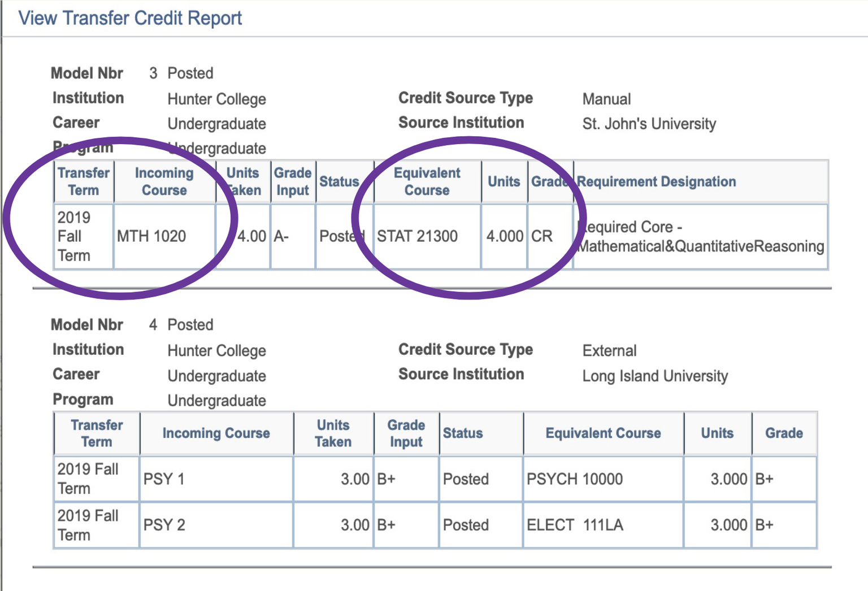The image size is (868, 591).
Task: Click the Incoming Course column header
Action: [x=164, y=181]
